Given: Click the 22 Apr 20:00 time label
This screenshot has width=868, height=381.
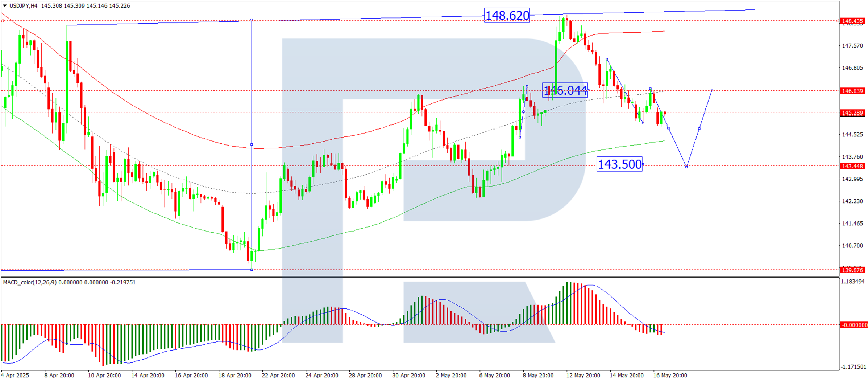Looking at the screenshot, I should coord(278,375).
